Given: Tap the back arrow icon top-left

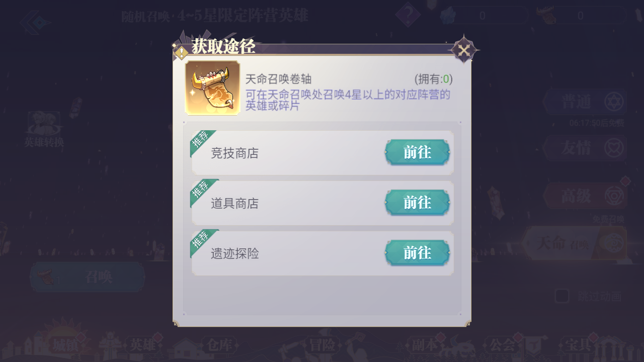Looking at the screenshot, I should [35, 23].
